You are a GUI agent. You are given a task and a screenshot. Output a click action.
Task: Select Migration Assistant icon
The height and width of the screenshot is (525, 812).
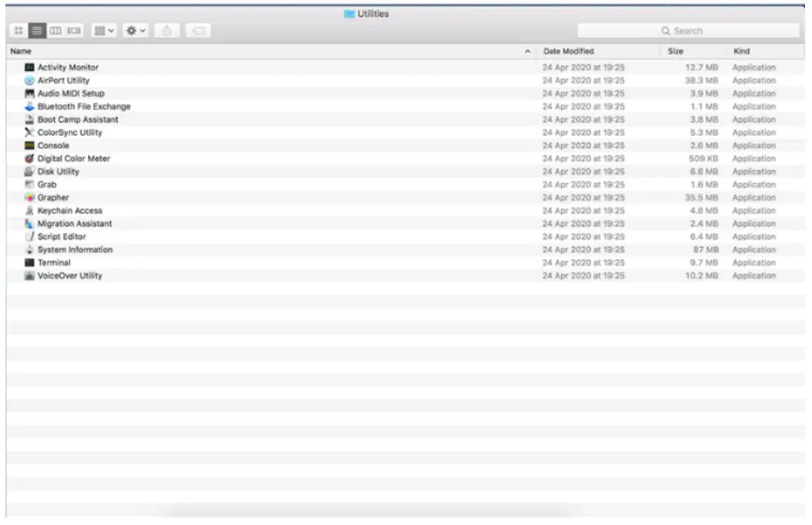tap(29, 223)
